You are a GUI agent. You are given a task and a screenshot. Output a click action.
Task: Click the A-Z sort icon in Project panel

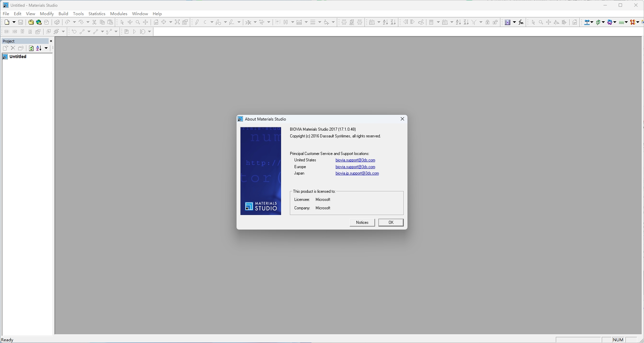coord(39,48)
